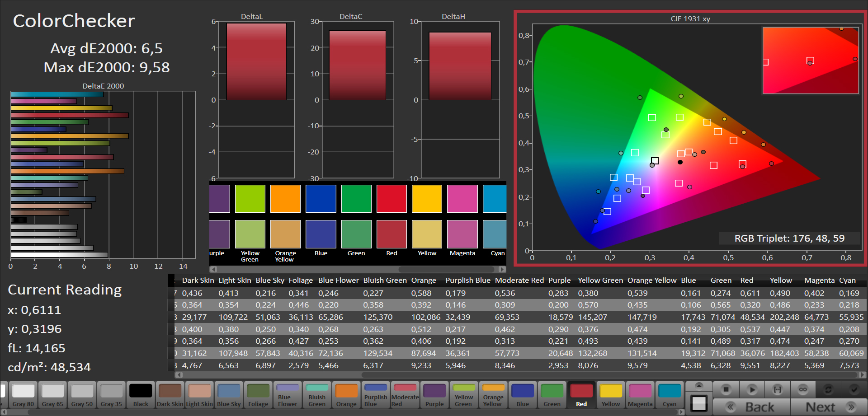868x416 pixels.
Task: Select the Orange Yellow patch button at bottom
Action: coord(493,395)
